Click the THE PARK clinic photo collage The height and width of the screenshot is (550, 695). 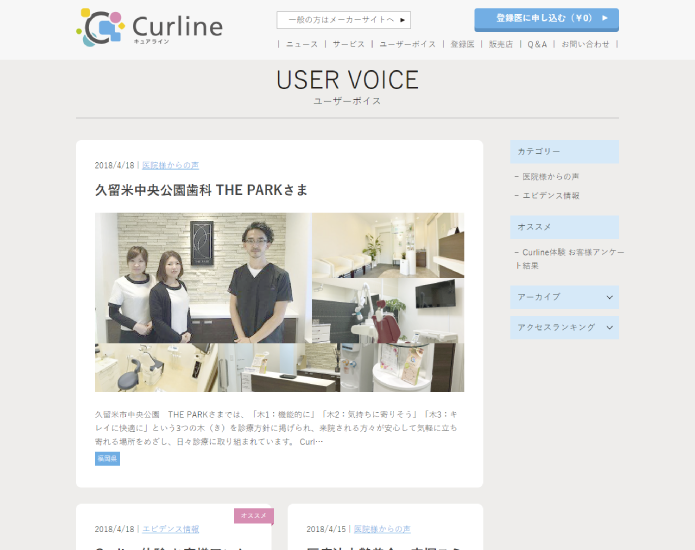(x=279, y=302)
